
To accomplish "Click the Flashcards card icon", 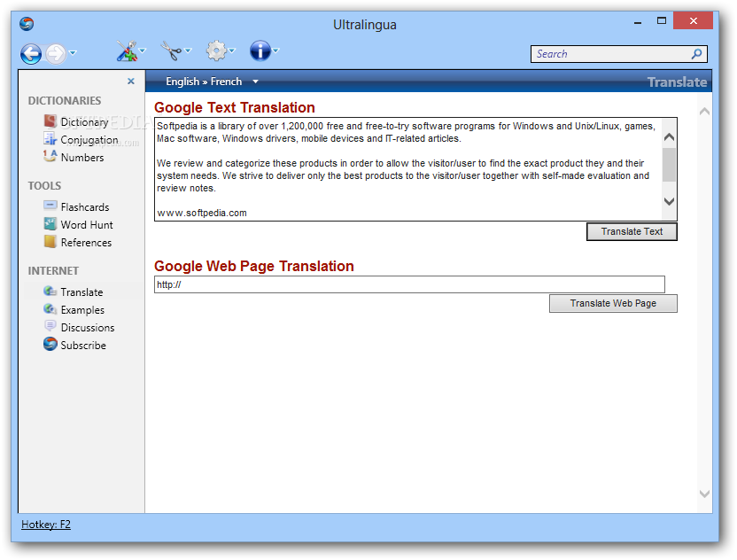I will pos(50,206).
